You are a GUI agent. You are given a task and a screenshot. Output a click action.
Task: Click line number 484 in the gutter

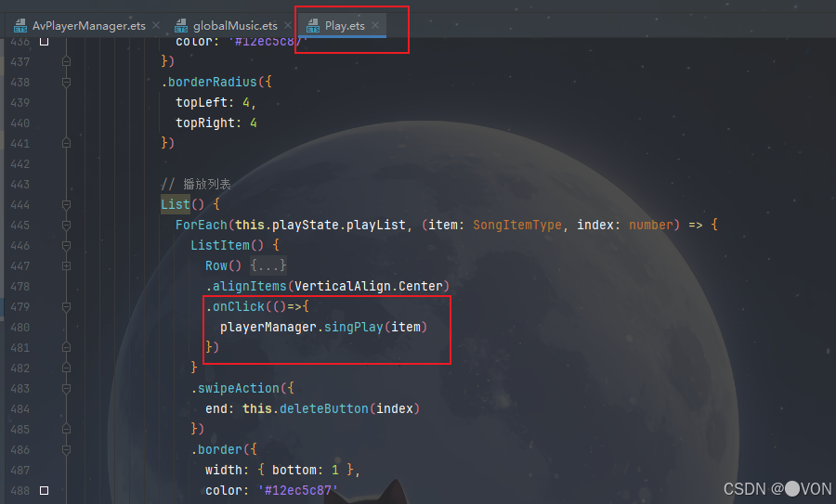coord(20,408)
